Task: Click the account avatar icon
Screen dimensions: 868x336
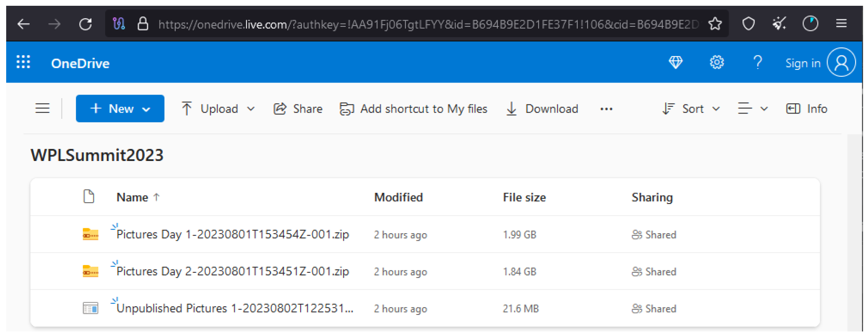Action: pyautogui.click(x=841, y=63)
